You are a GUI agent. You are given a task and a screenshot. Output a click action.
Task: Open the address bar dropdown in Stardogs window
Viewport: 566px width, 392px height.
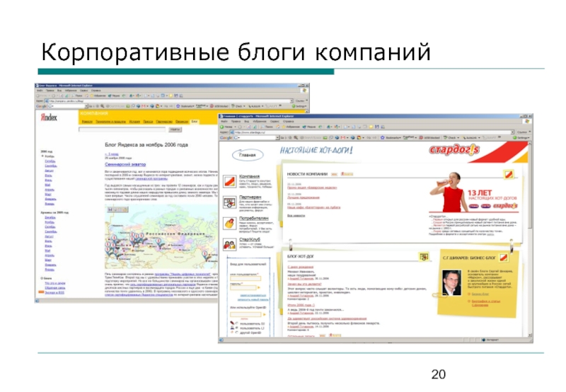click(512, 132)
